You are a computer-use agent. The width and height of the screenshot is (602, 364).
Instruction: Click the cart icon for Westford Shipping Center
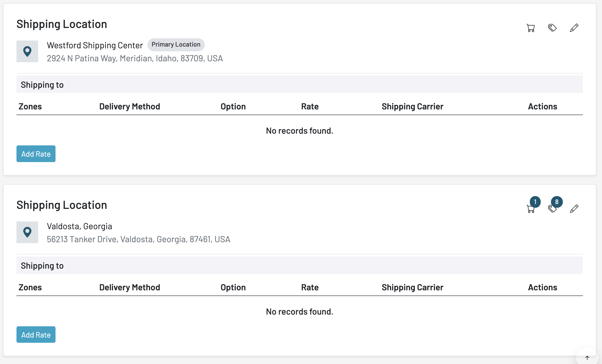530,28
